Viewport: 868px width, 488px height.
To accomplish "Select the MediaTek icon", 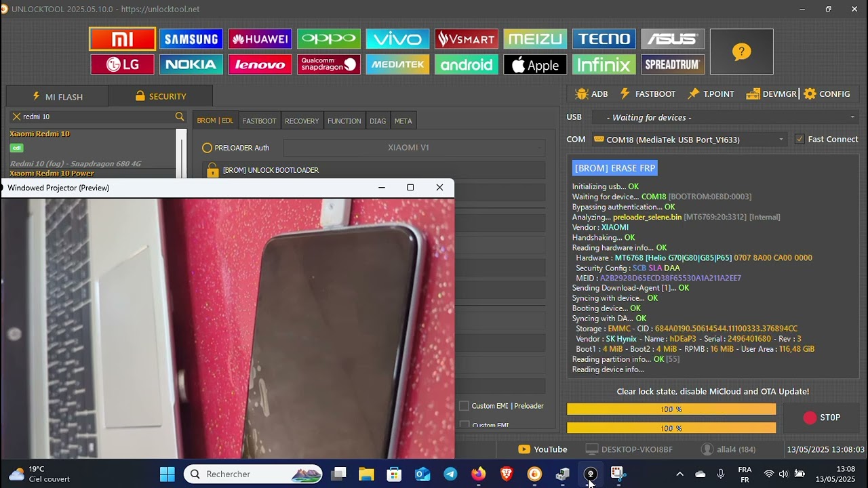I will click(398, 64).
